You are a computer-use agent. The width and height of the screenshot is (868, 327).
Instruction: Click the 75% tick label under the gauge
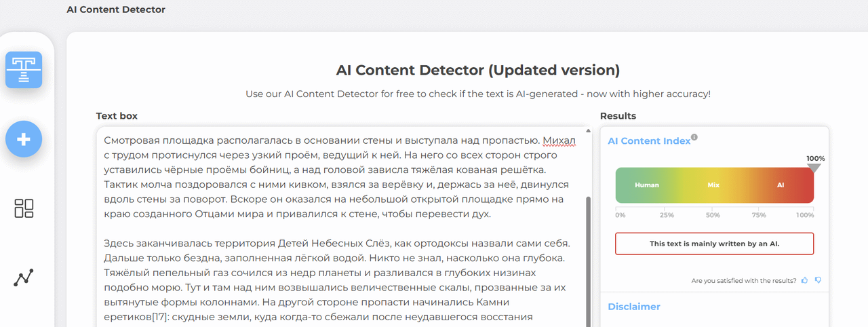click(x=759, y=215)
